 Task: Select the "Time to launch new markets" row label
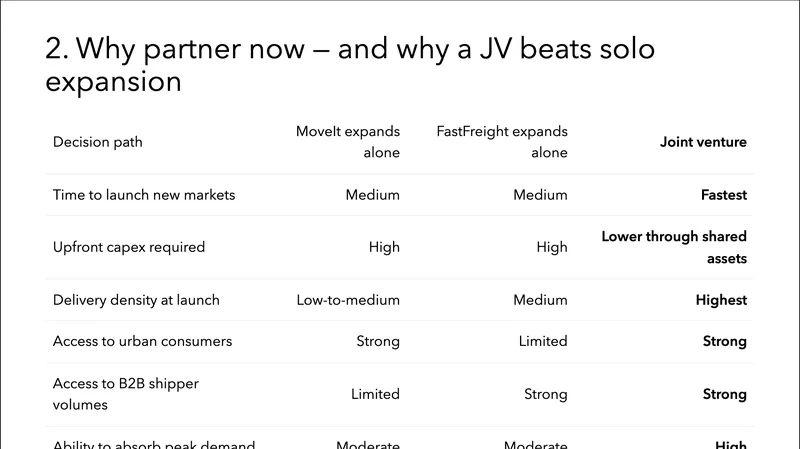(x=144, y=195)
